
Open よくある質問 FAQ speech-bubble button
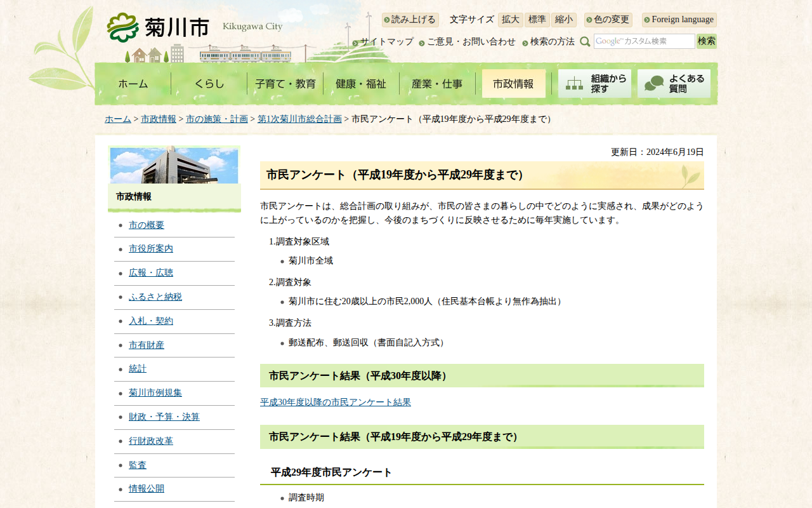674,83
